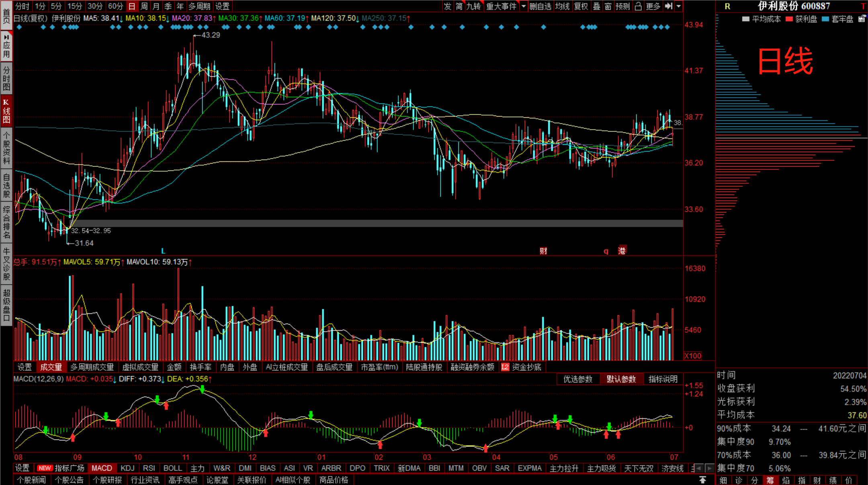The height and width of the screenshot is (485, 868).
Task: Click the 筹 chip tab in the bottom right
Action: coord(770,480)
